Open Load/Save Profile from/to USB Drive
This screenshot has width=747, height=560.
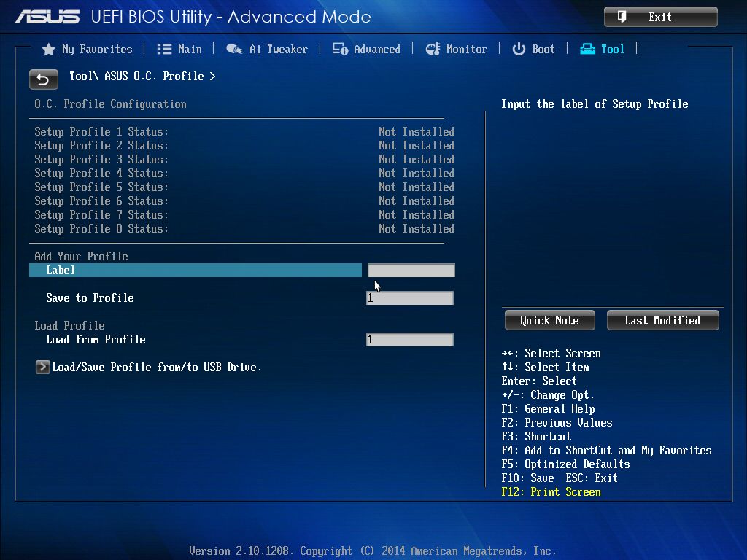click(x=157, y=367)
